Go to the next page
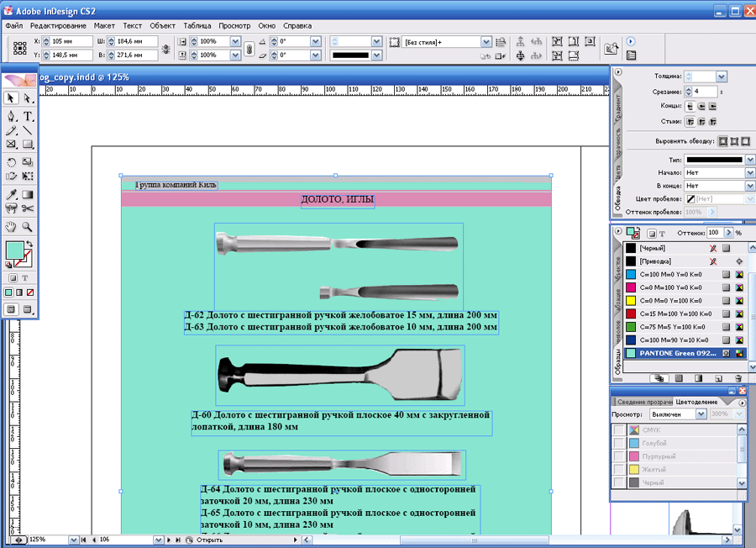 point(169,540)
